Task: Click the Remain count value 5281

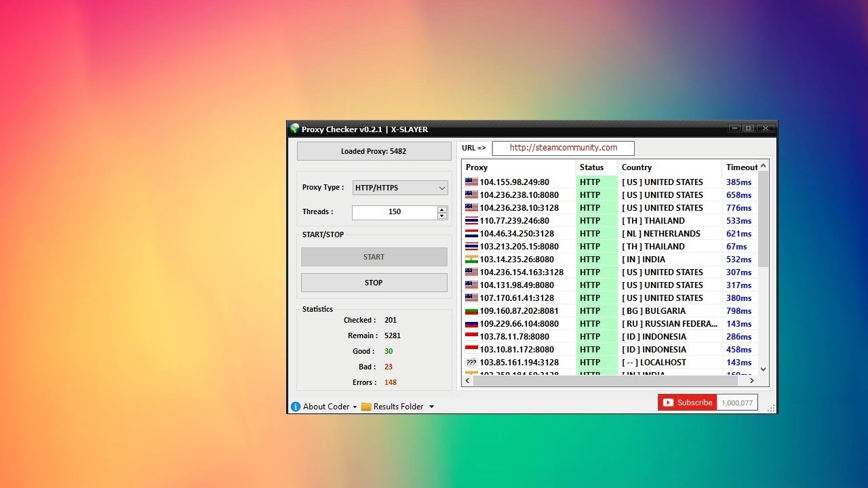Action: (393, 335)
